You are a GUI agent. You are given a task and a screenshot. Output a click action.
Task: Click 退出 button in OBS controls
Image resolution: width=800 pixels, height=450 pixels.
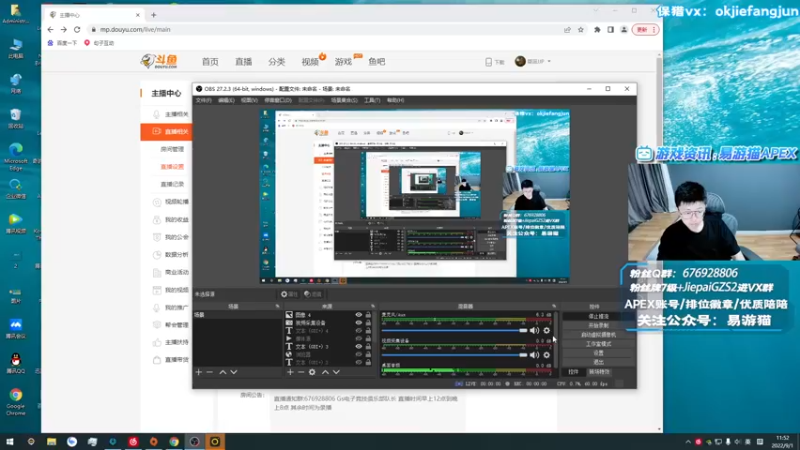click(598, 362)
